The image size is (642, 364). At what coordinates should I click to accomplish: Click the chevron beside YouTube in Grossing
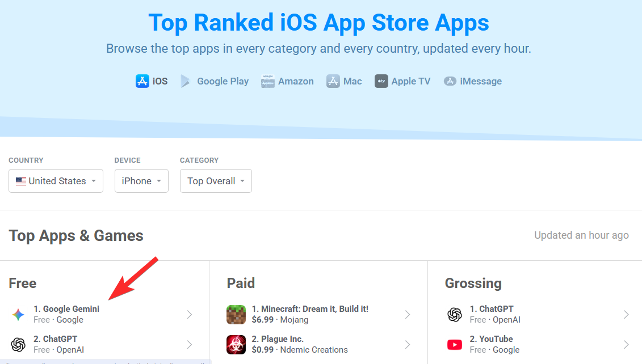pyautogui.click(x=626, y=345)
